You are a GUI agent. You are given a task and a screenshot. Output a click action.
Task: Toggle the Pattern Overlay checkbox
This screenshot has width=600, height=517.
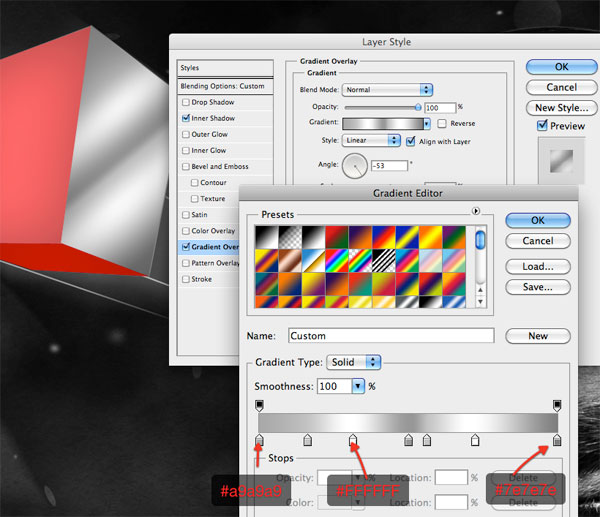pos(186,263)
